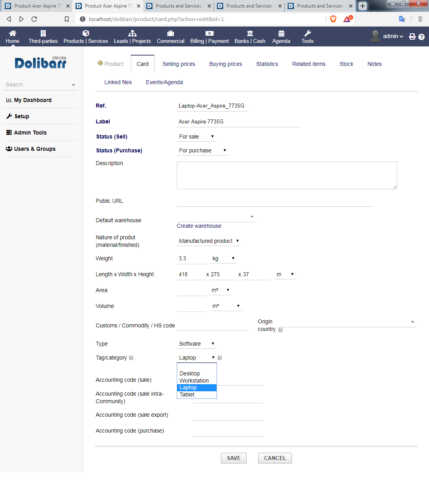Screen dimensions: 429x504
Task: Open the Status (Sell) dropdown
Action: [x=196, y=137]
